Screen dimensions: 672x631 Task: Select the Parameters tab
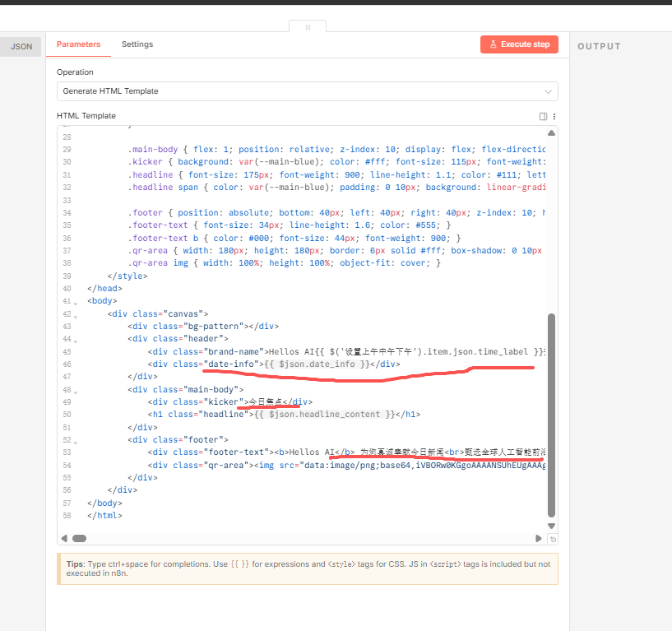[x=78, y=44]
